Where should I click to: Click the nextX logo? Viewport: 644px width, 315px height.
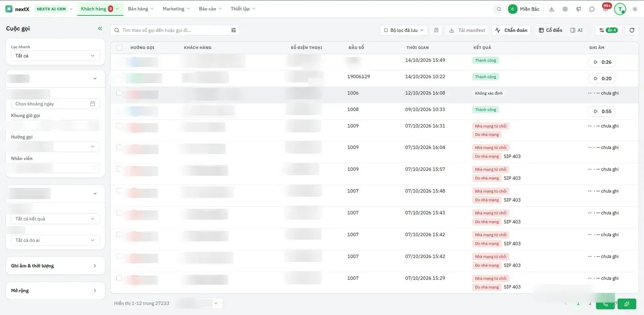click(x=17, y=9)
